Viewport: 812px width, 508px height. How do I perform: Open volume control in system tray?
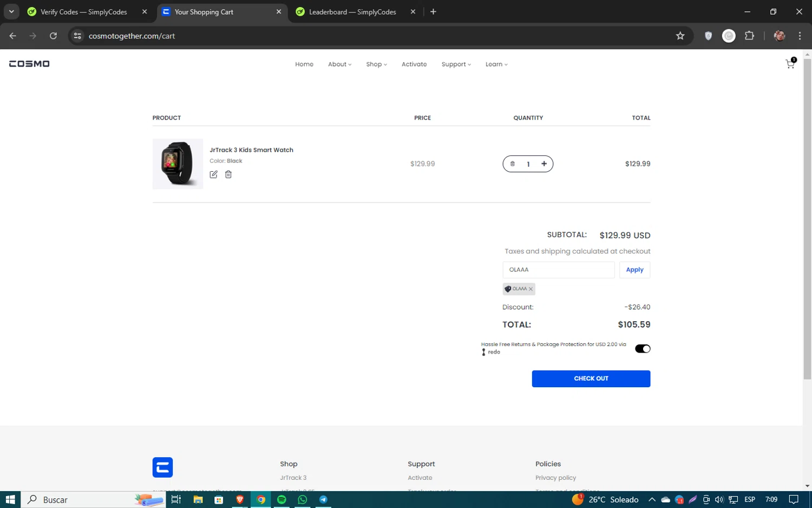pyautogui.click(x=719, y=499)
